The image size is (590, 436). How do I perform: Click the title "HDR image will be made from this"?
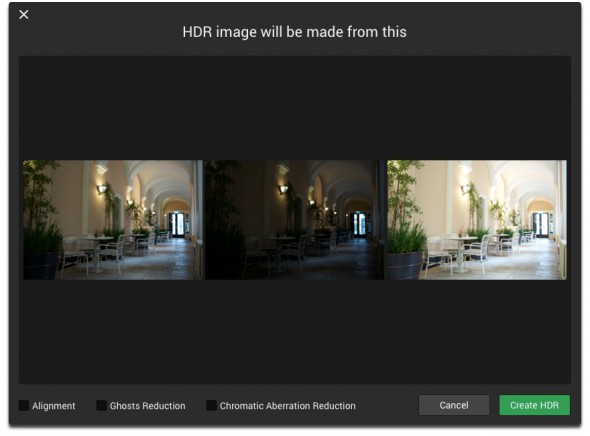click(x=295, y=32)
